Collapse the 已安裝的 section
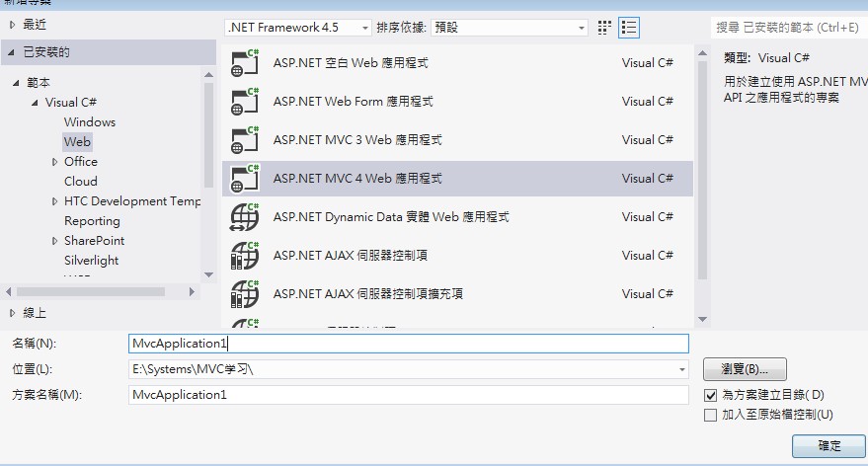The image size is (868, 466). point(11,52)
